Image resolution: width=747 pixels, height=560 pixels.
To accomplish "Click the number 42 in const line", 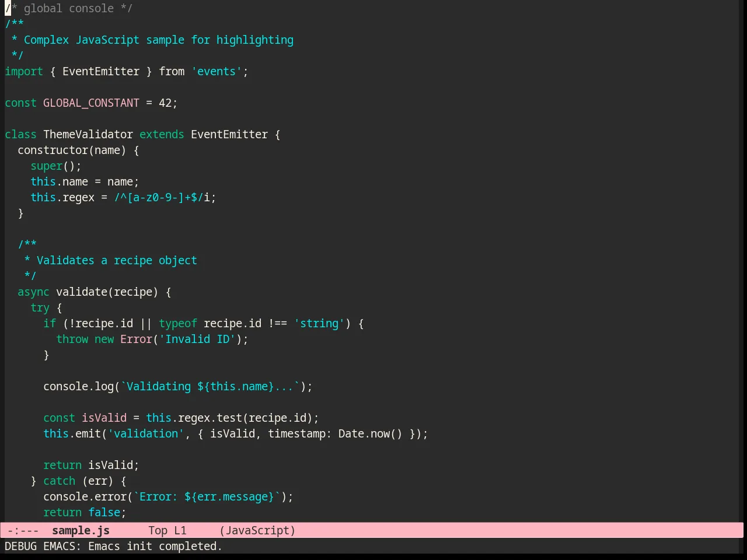I will point(165,103).
